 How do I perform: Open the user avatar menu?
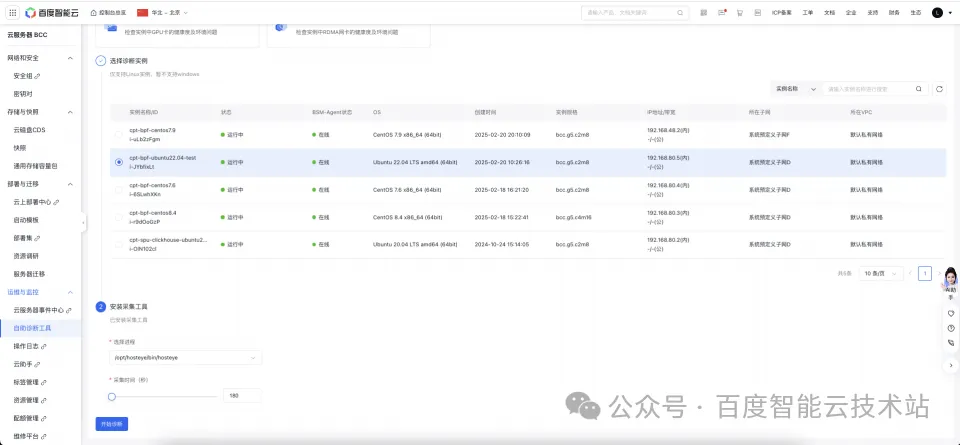937,12
